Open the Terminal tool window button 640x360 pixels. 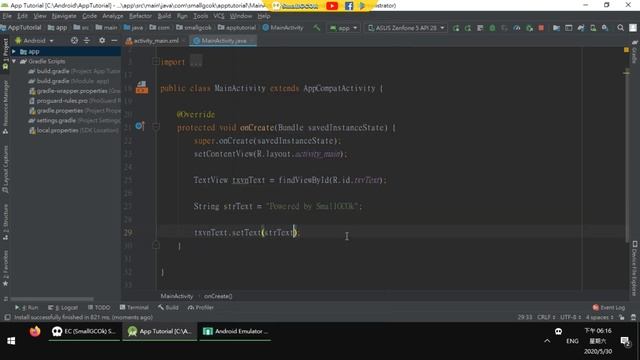[x=134, y=307]
